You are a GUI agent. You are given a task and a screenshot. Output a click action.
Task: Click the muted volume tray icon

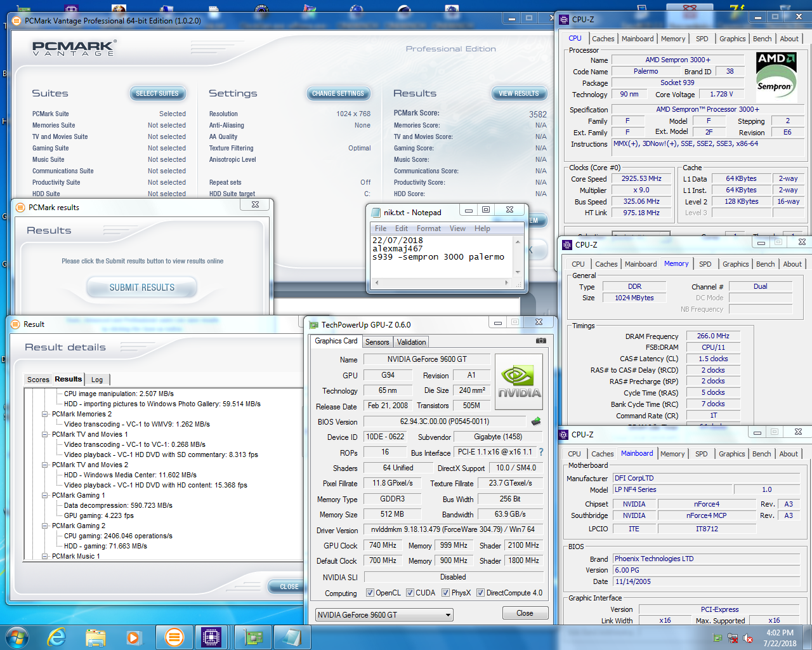click(x=748, y=638)
